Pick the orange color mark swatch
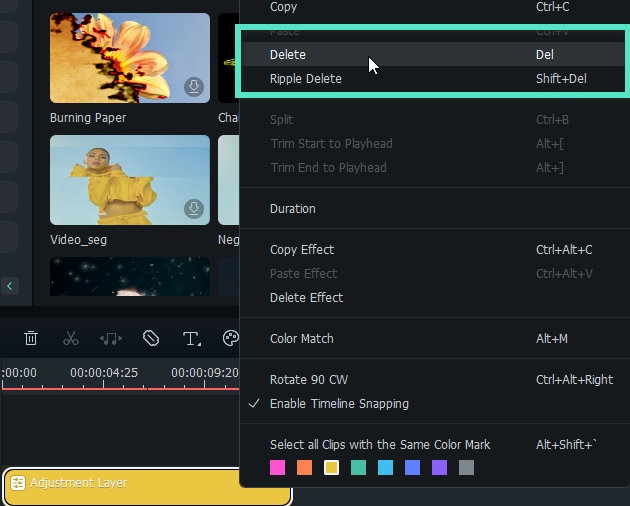This screenshot has height=506, width=630. tap(304, 467)
